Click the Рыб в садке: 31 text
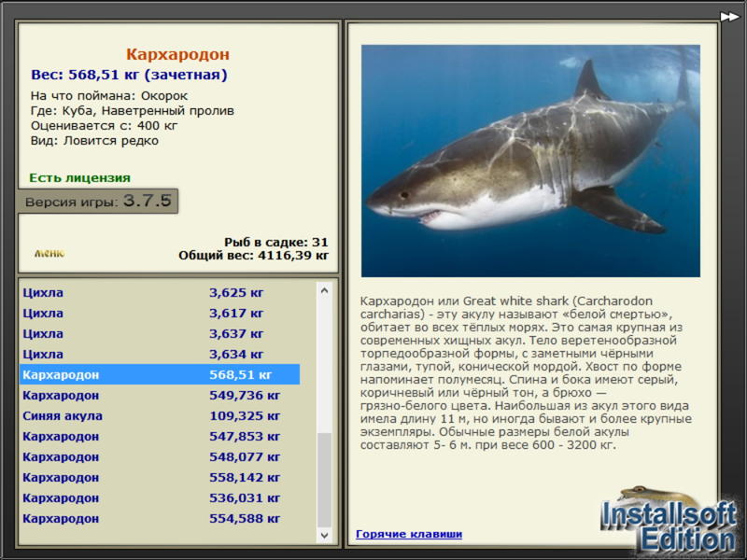 276,242
